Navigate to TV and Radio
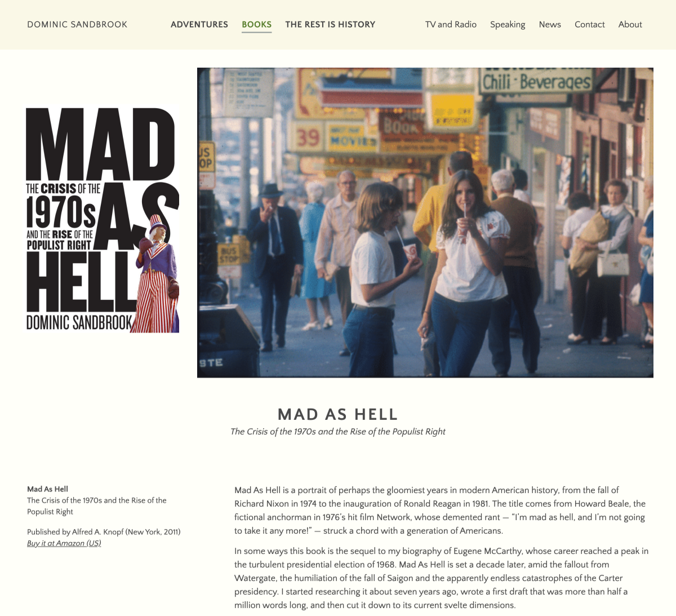This screenshot has height=616, width=676. tap(451, 24)
